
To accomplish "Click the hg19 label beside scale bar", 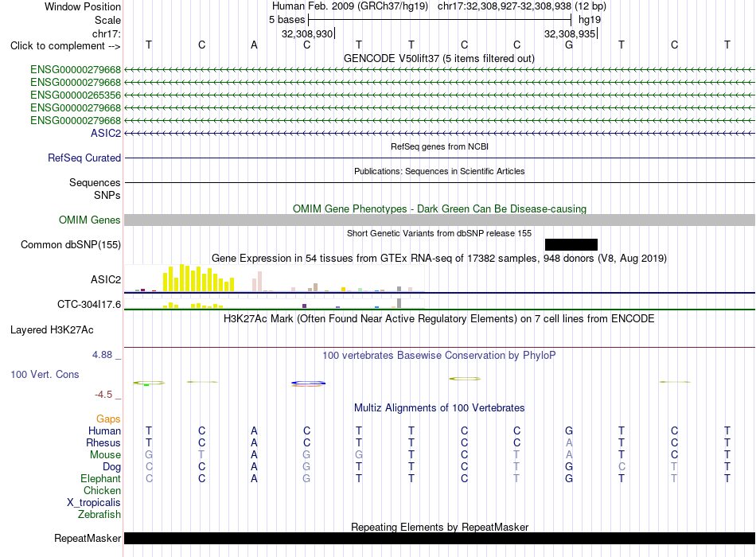I will [590, 20].
